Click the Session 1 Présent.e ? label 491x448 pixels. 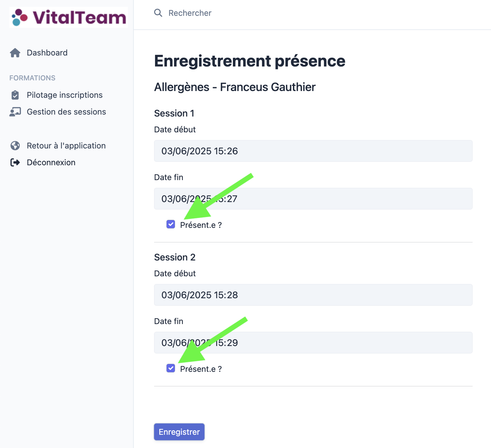pyautogui.click(x=201, y=225)
